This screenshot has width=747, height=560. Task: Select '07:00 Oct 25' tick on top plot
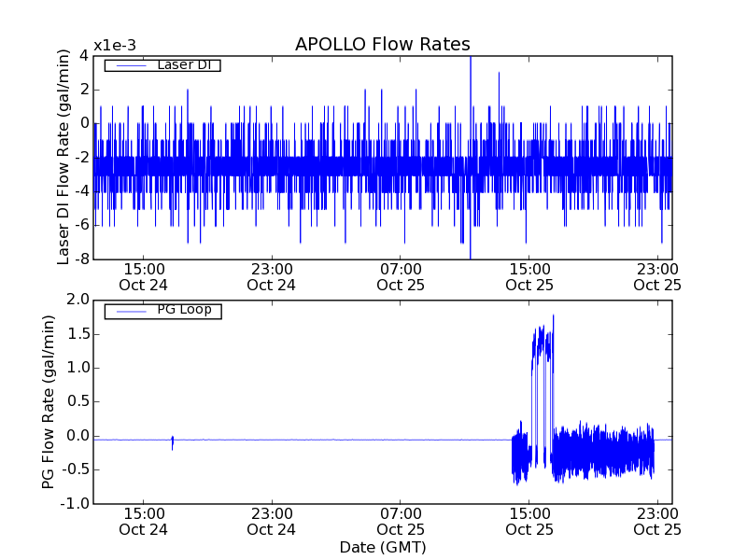[401, 277]
